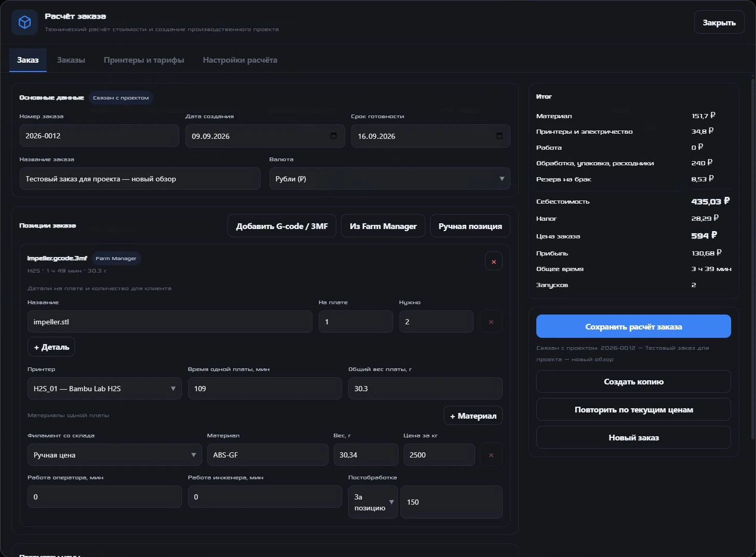Screen dimensions: 756x557
Task: Add a Ручная позиция
Action: point(470,226)
